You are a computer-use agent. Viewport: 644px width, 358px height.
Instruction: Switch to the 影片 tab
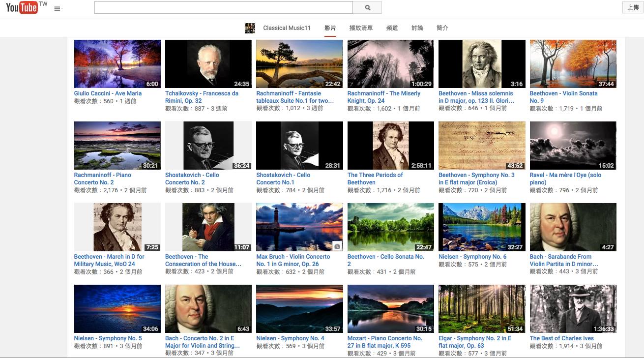click(x=330, y=28)
